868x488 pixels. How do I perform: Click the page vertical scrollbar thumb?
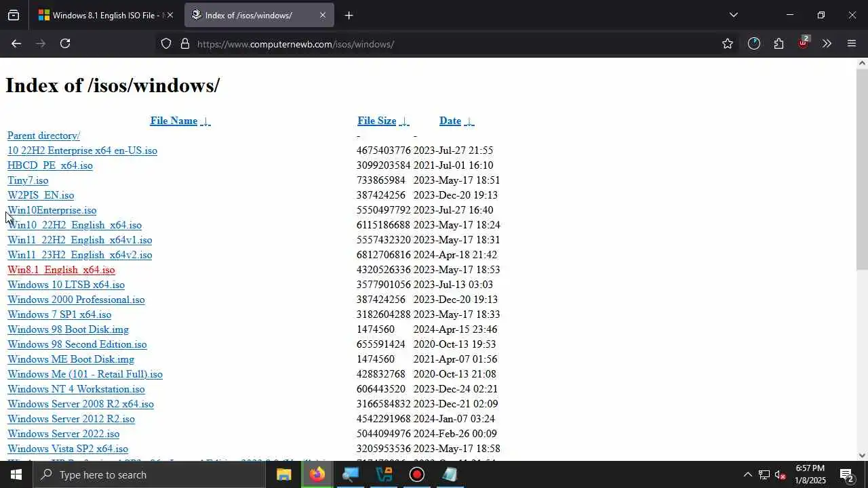pyautogui.click(x=862, y=169)
